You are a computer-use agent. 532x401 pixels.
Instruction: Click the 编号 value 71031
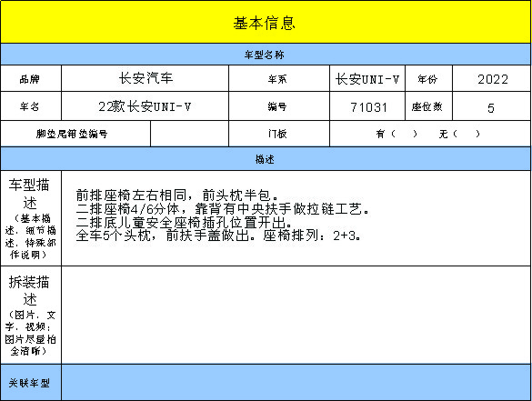click(367, 106)
